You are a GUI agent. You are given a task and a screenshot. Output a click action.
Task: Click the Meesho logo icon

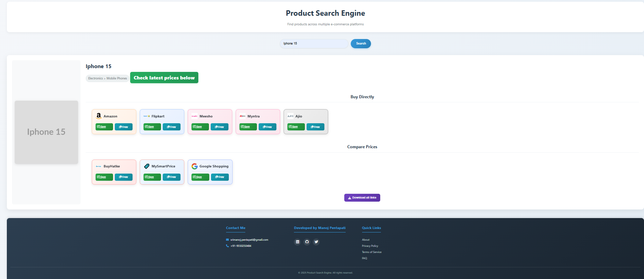coord(195,116)
